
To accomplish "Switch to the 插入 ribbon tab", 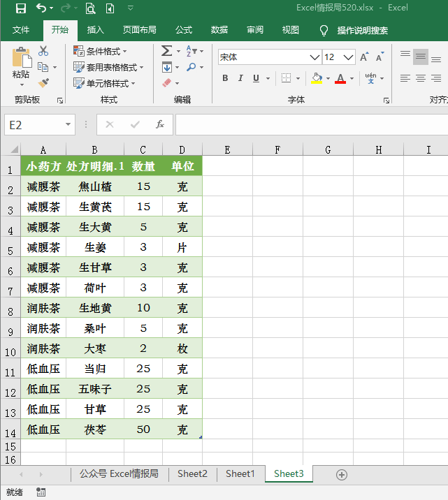I will coord(96,30).
